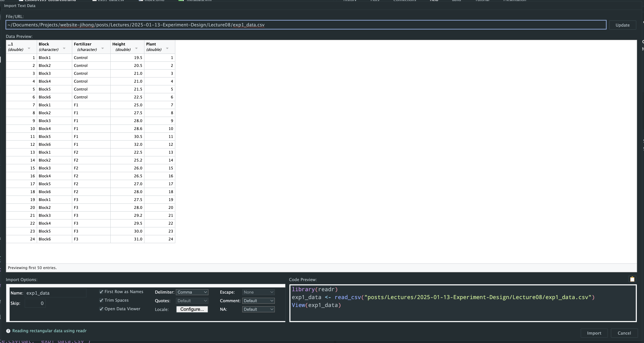Open Locale Configure... settings
Viewport: 644px width, 343px height.
click(x=192, y=310)
